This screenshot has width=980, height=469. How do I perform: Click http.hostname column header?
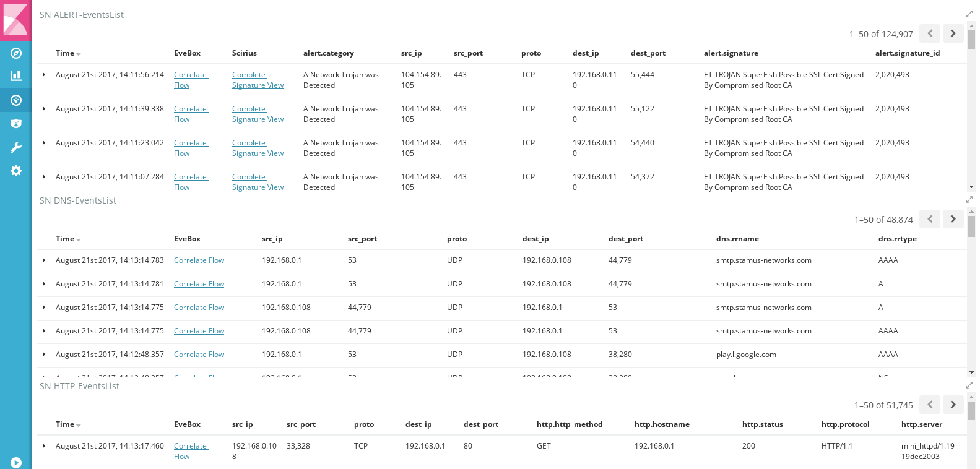pyautogui.click(x=662, y=424)
